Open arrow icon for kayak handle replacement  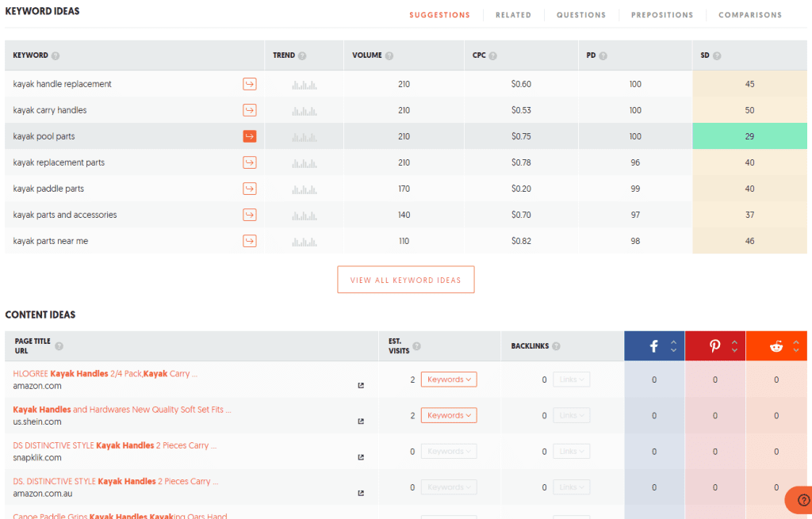[250, 84]
